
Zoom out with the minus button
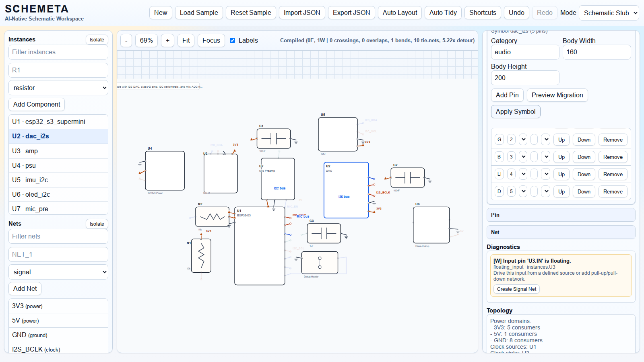[x=126, y=41]
